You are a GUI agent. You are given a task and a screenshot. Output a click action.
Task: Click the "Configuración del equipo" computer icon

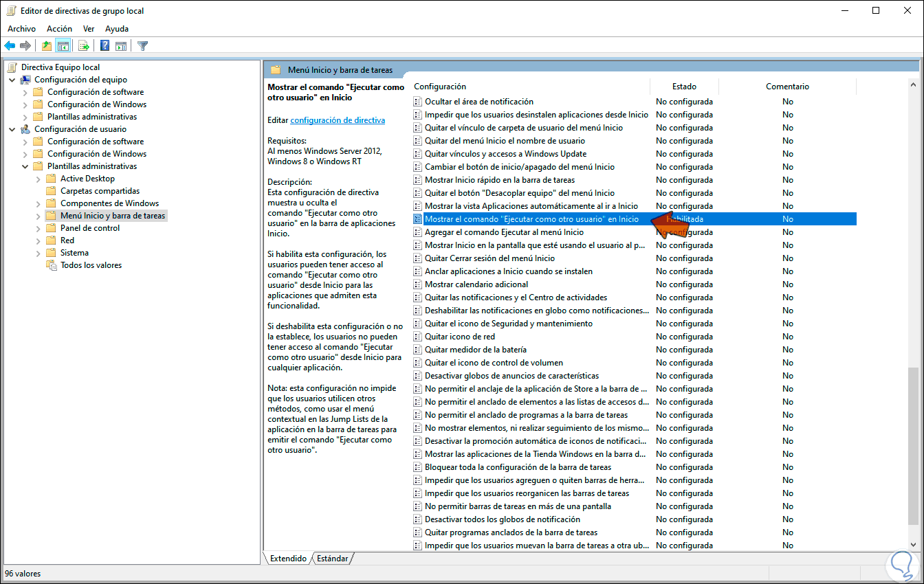pos(25,80)
